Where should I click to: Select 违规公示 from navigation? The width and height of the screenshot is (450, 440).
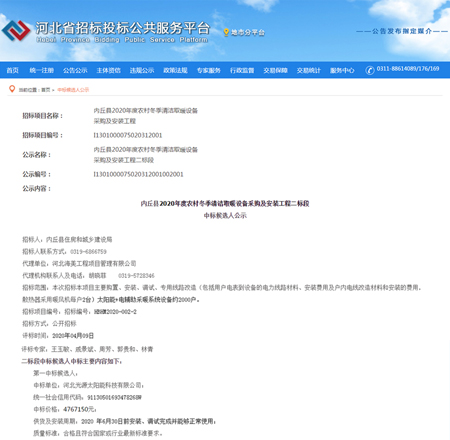pos(142,70)
